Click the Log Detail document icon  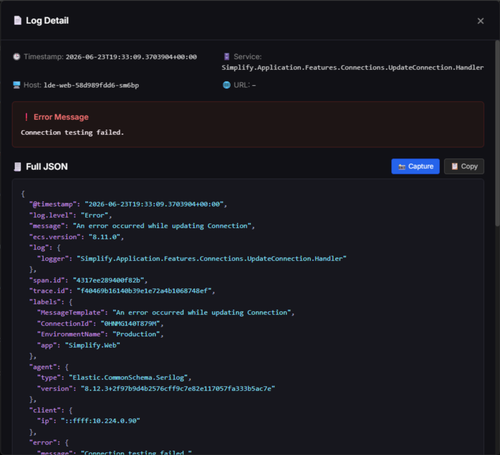click(18, 21)
